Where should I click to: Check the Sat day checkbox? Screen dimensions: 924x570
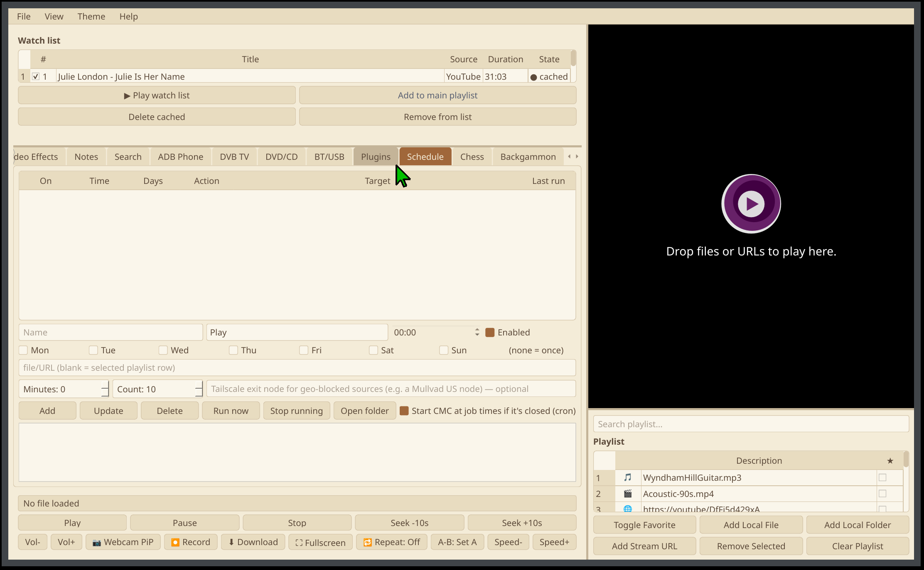[374, 350]
